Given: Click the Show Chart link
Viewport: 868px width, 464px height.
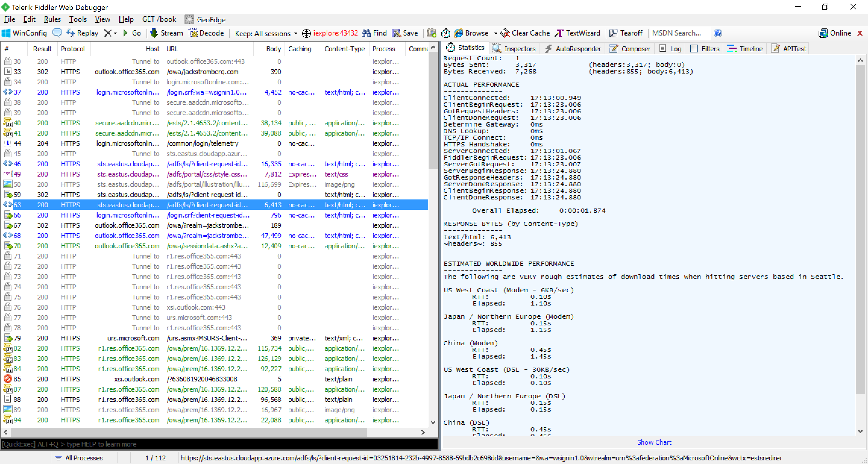Looking at the screenshot, I should coord(654,442).
